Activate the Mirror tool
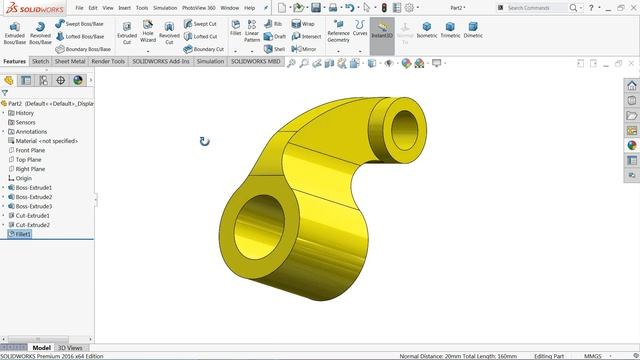 304,49
